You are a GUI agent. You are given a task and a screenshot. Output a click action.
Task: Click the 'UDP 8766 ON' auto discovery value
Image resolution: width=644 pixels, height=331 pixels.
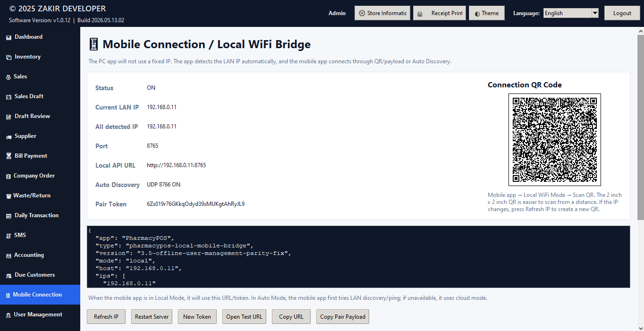164,185
